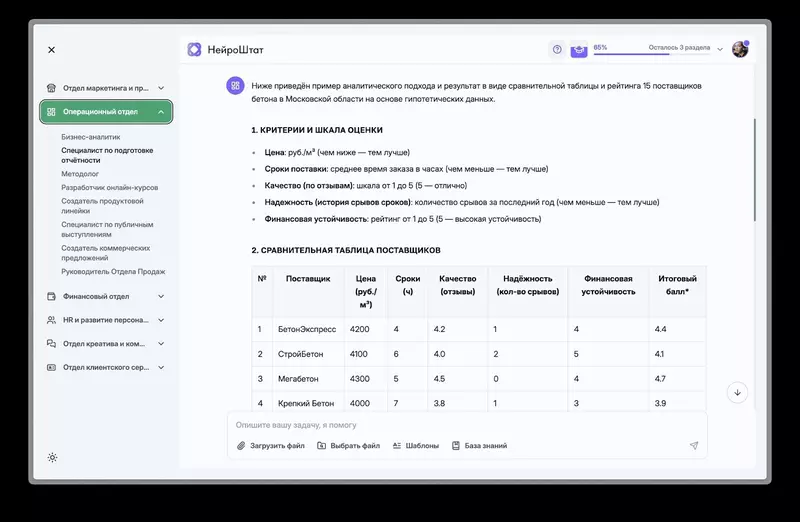Select Бизнес-аналитик in the sidebar
Image resolution: width=800 pixels, height=522 pixels.
(90, 136)
